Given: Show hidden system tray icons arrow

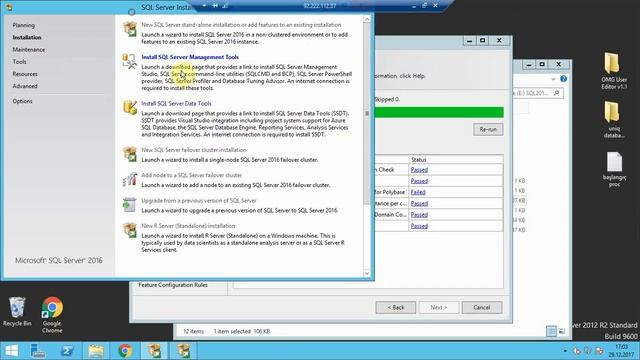Looking at the screenshot, I should tap(565, 351).
